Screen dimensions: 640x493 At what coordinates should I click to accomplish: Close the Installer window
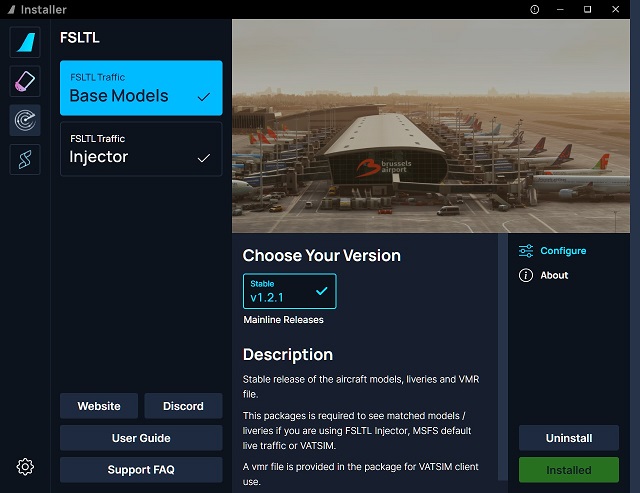point(616,9)
